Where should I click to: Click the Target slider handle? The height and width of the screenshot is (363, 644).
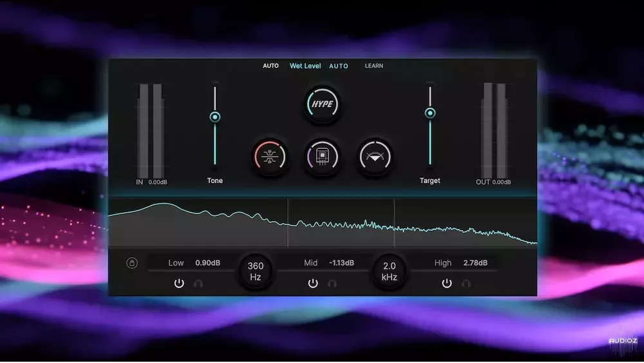click(x=430, y=113)
